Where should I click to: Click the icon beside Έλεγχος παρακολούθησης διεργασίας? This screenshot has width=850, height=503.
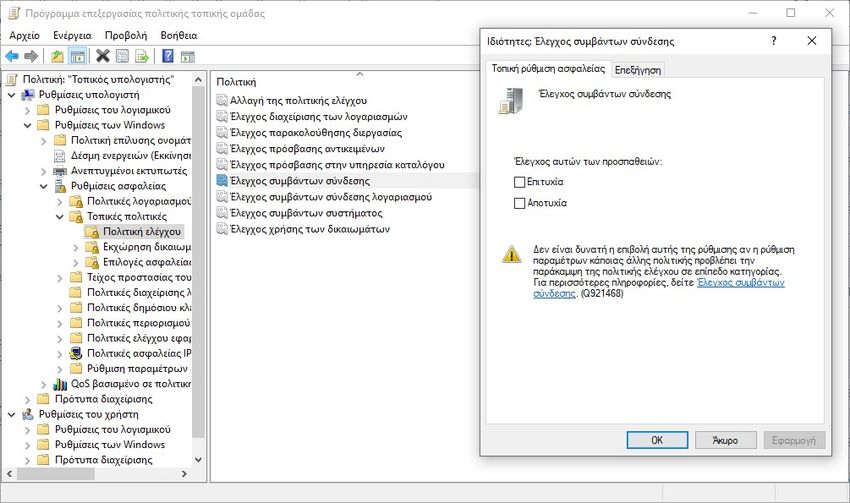(x=222, y=132)
